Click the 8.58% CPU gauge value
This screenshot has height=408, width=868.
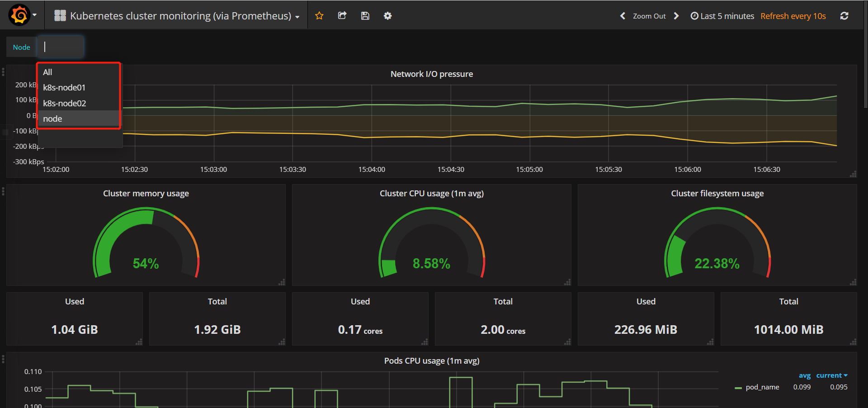431,263
